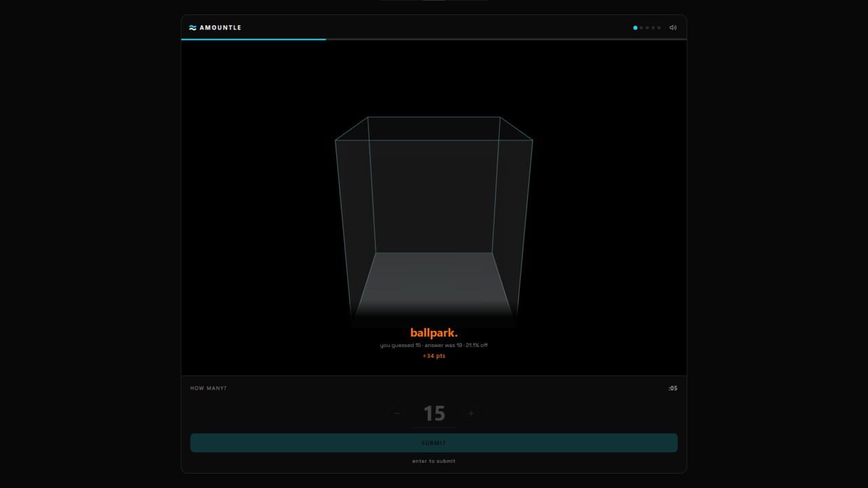The width and height of the screenshot is (868, 488).
Task: Decrease the guess with the minus button
Action: coord(397,413)
